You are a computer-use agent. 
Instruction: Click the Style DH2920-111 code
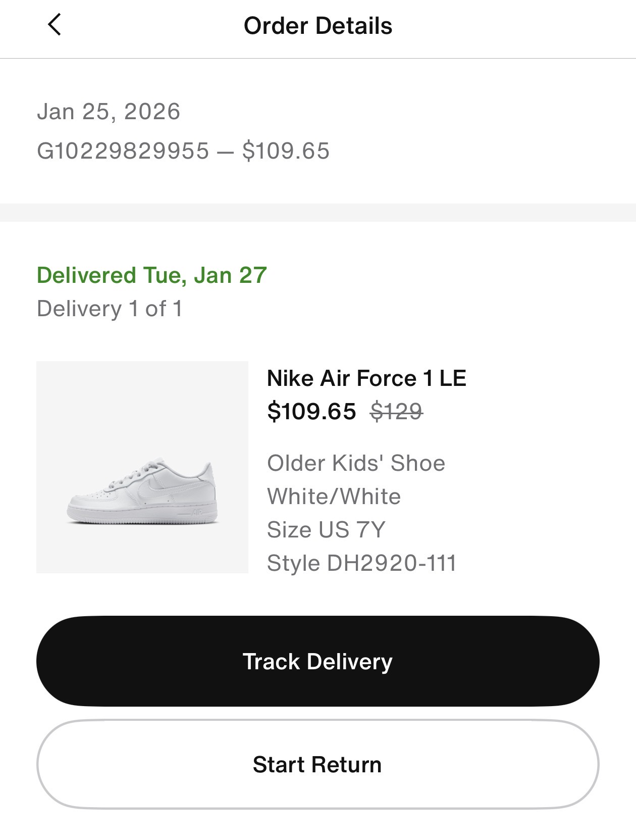361,563
